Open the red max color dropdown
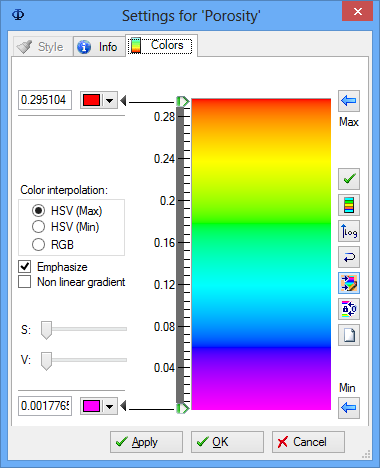This screenshot has height=468, width=380. click(x=110, y=100)
